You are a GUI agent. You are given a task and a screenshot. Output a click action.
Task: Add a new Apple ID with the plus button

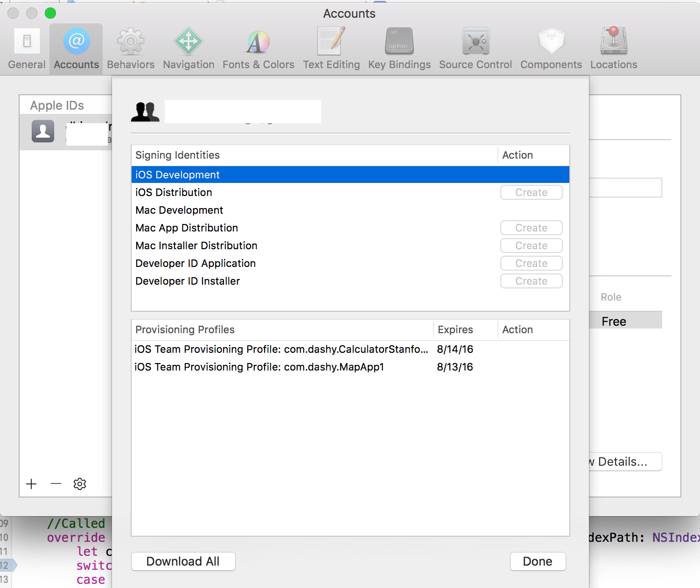point(31,484)
